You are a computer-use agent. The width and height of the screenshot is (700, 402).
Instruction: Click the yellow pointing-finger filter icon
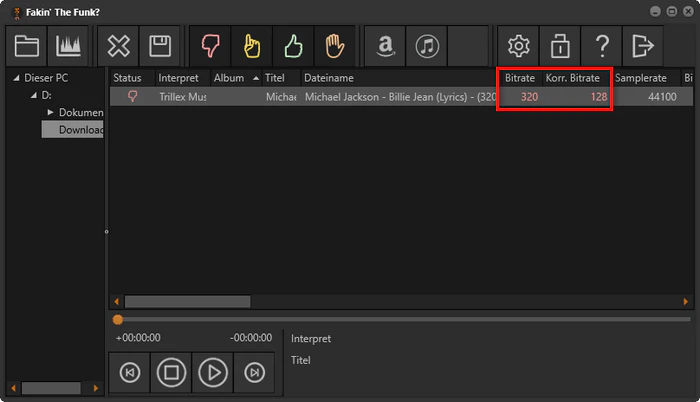point(252,46)
